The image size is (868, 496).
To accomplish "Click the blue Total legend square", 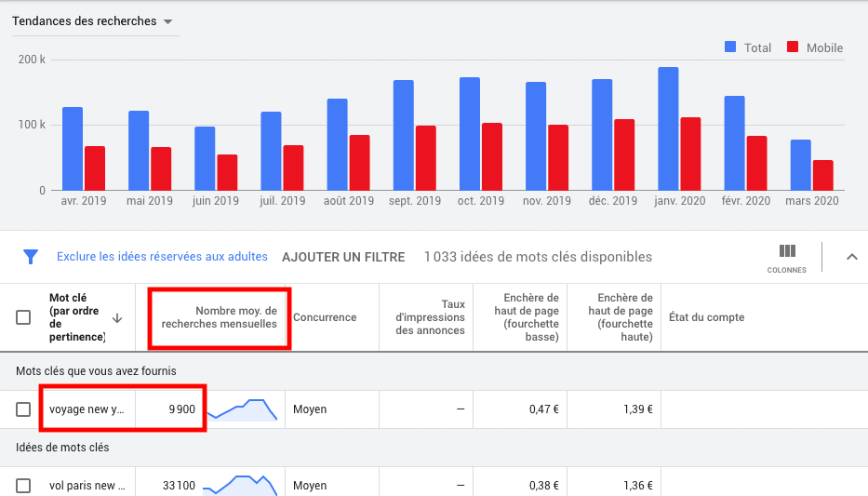I will [730, 47].
